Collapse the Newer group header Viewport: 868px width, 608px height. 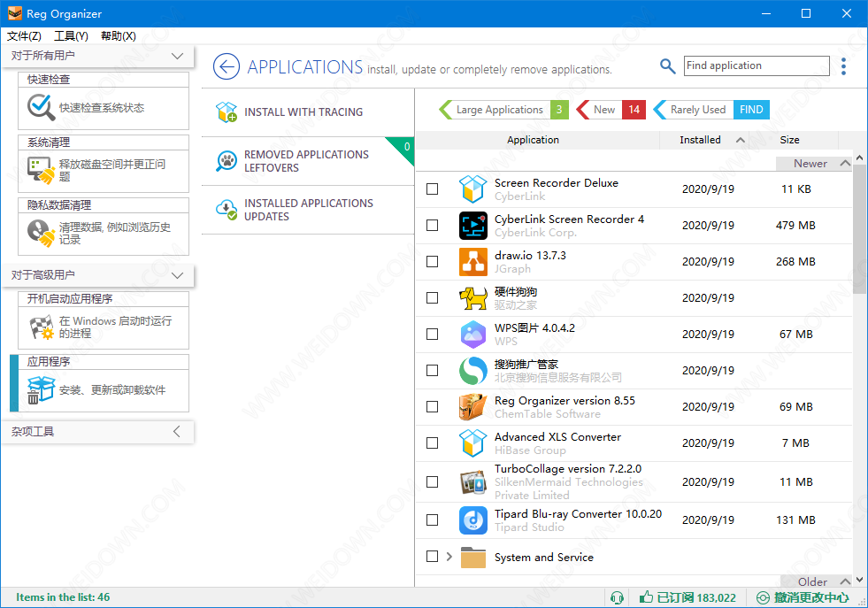pos(845,164)
